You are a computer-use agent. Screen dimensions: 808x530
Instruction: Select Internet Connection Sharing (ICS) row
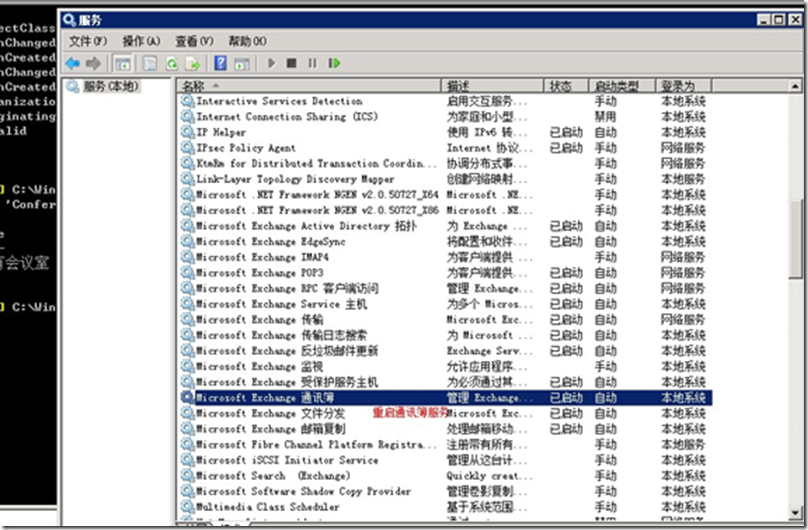[287, 116]
